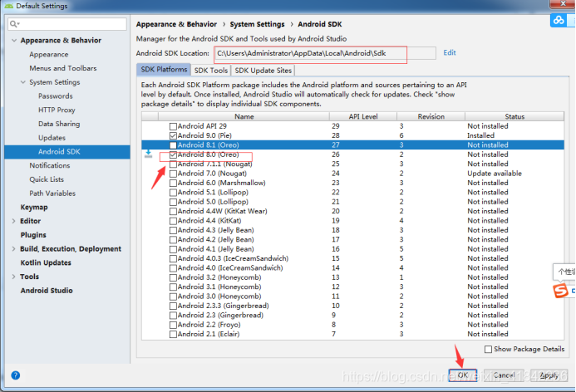Uncheck the Android 9.0 (Pie) checkbox
576x392 pixels.
click(173, 136)
